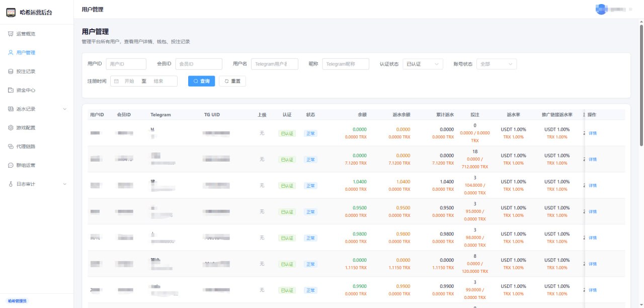Focus the Telegram用户名 input field
Viewport: 644px width, 308px height.
tap(275, 64)
